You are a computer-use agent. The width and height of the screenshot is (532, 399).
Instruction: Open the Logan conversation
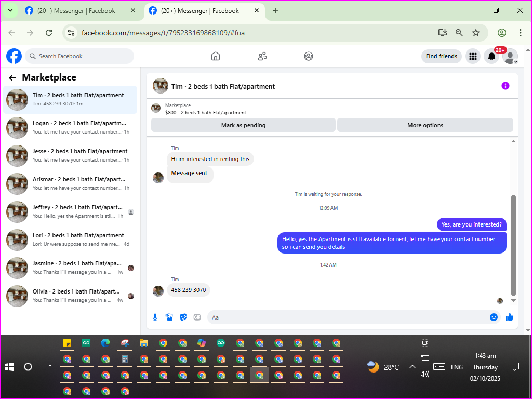[x=70, y=128]
